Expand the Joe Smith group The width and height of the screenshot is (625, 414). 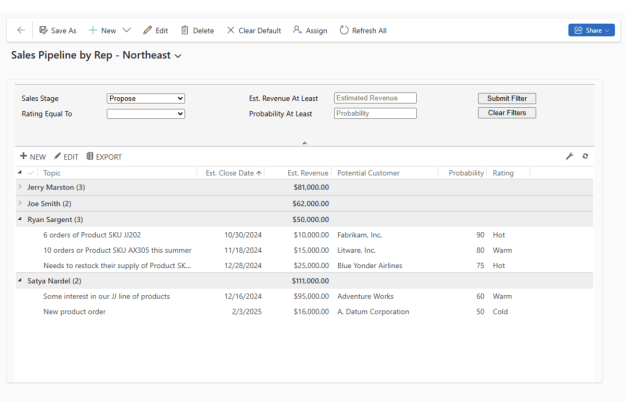tap(20, 203)
